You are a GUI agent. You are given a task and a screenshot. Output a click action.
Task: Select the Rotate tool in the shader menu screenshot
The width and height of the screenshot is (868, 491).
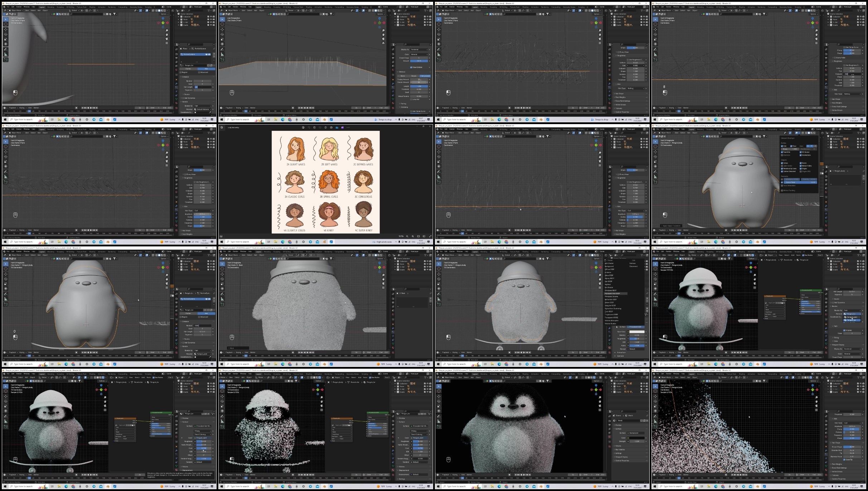tap(439, 279)
